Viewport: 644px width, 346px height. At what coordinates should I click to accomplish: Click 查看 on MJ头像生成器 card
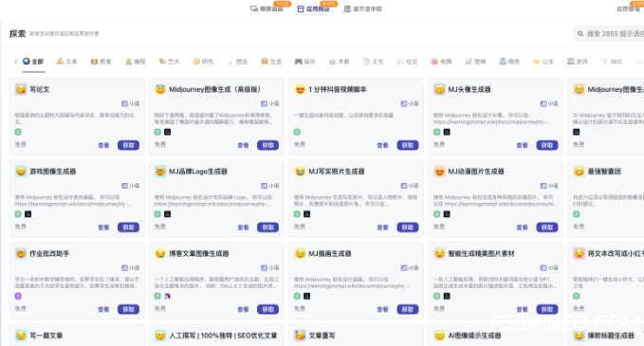[523, 145]
